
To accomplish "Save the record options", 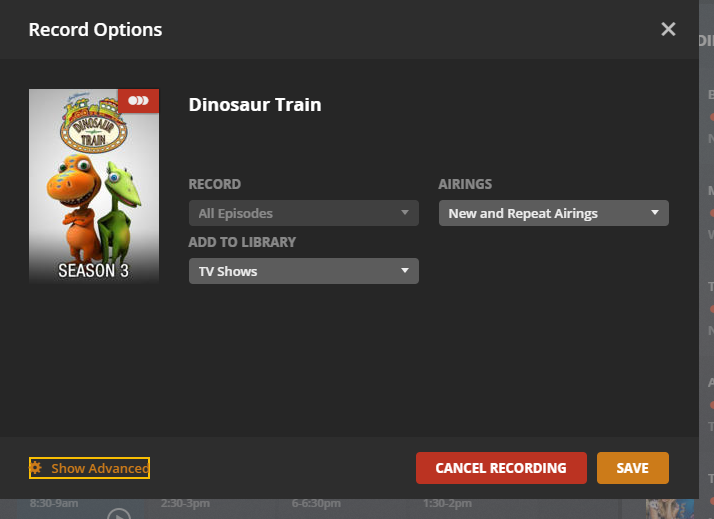I will pos(632,468).
